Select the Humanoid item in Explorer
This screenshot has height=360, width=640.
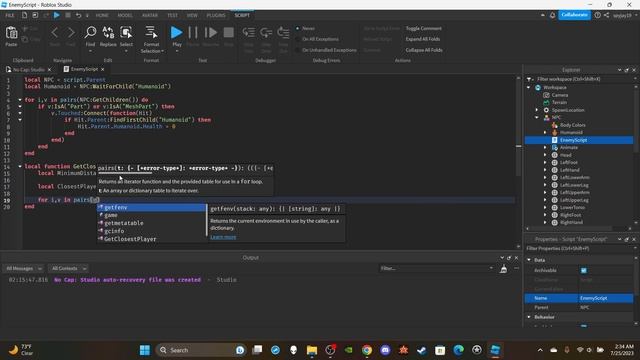pyautogui.click(x=571, y=132)
